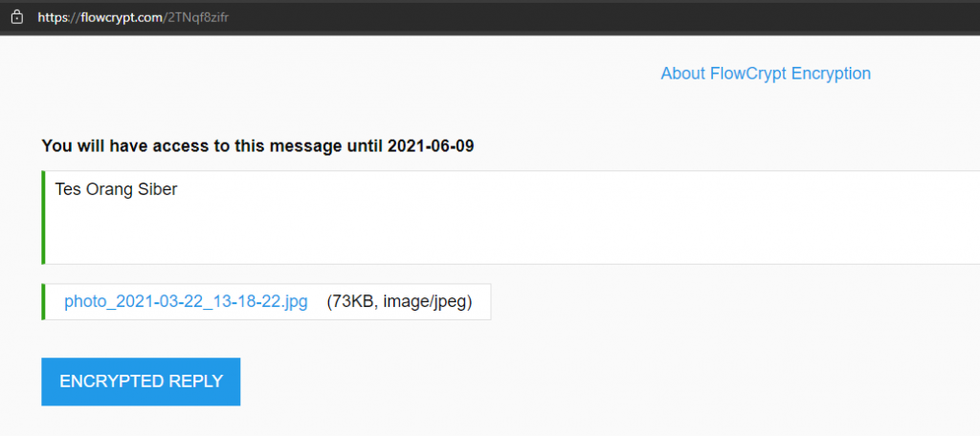Download photo_2021-03-22_13-18-22.jpg attachment
980x436 pixels.
coord(186,302)
